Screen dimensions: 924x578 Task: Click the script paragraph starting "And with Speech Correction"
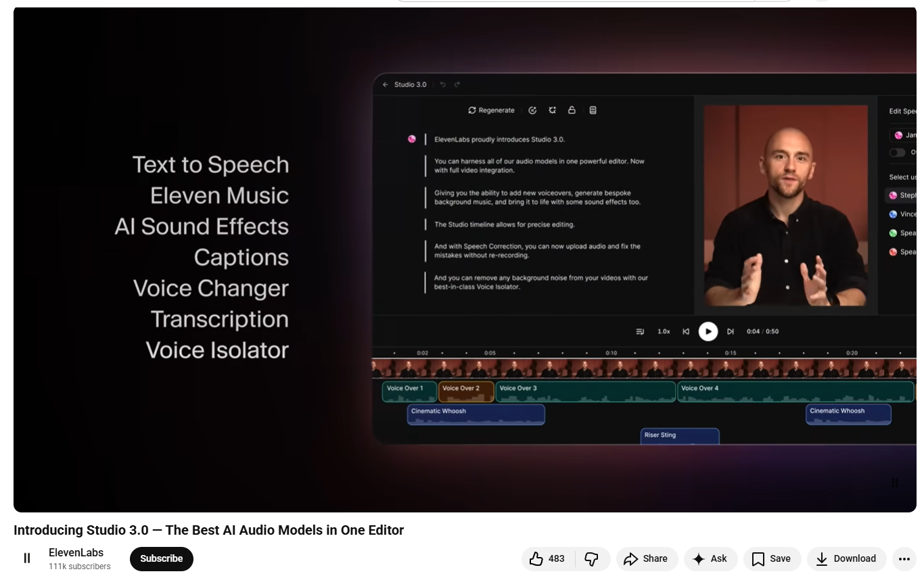click(x=537, y=251)
